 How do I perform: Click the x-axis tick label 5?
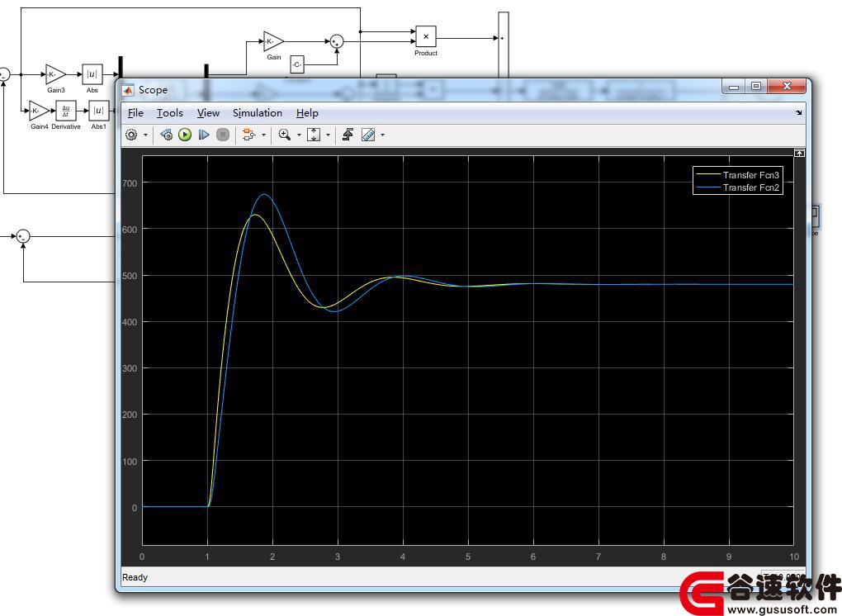coord(468,557)
